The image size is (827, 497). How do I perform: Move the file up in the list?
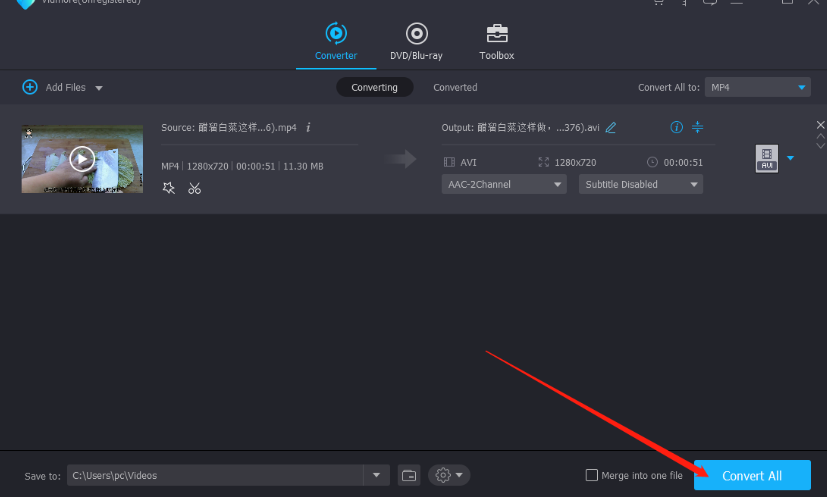click(x=821, y=136)
